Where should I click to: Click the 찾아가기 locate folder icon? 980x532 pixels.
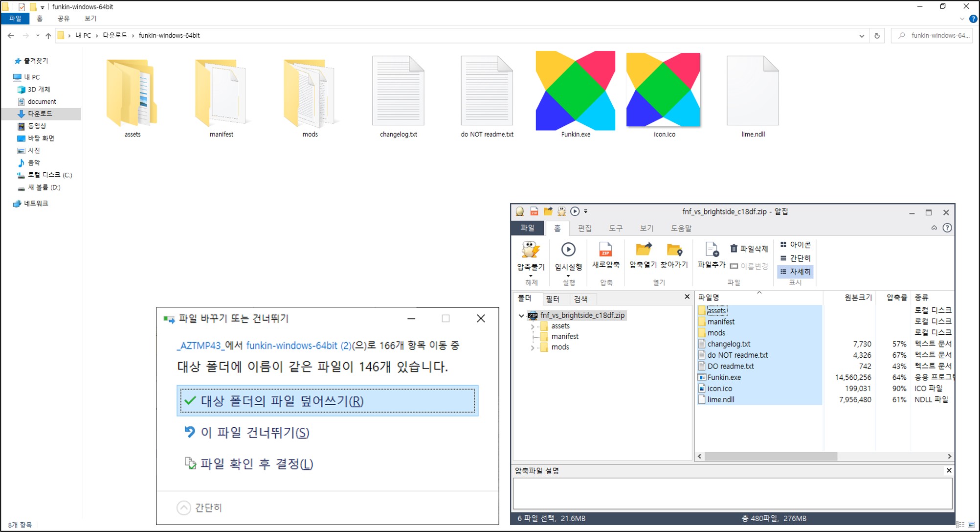click(x=674, y=250)
